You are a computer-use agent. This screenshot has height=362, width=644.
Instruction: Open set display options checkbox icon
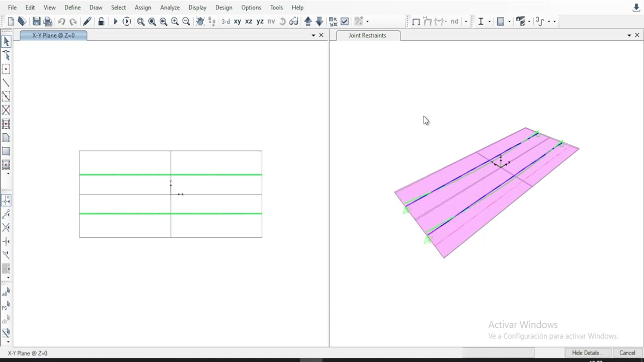[x=345, y=21]
